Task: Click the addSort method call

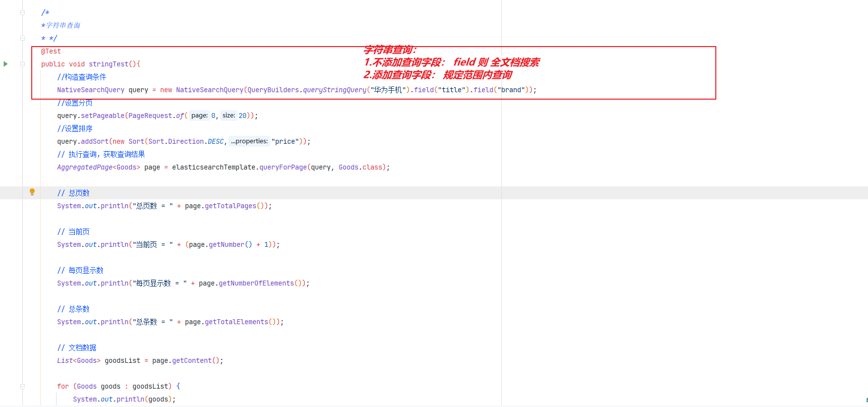Action: [x=95, y=141]
